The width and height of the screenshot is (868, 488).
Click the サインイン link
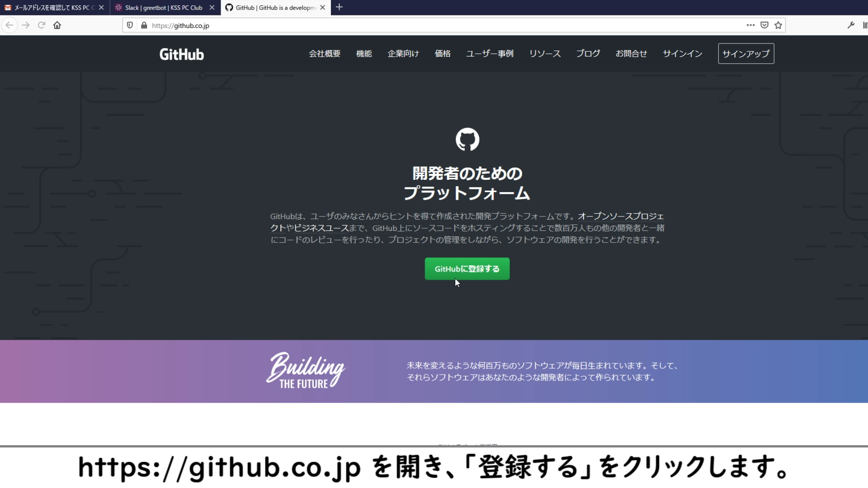(682, 54)
